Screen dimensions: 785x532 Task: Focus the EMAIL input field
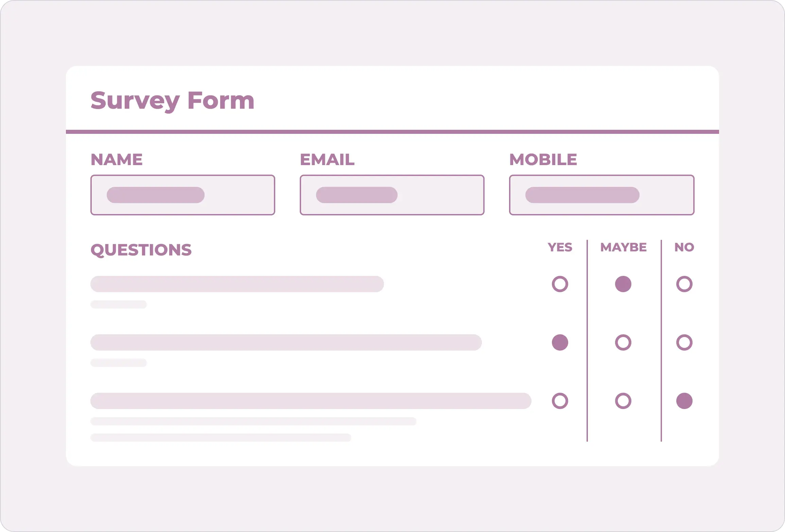(392, 195)
